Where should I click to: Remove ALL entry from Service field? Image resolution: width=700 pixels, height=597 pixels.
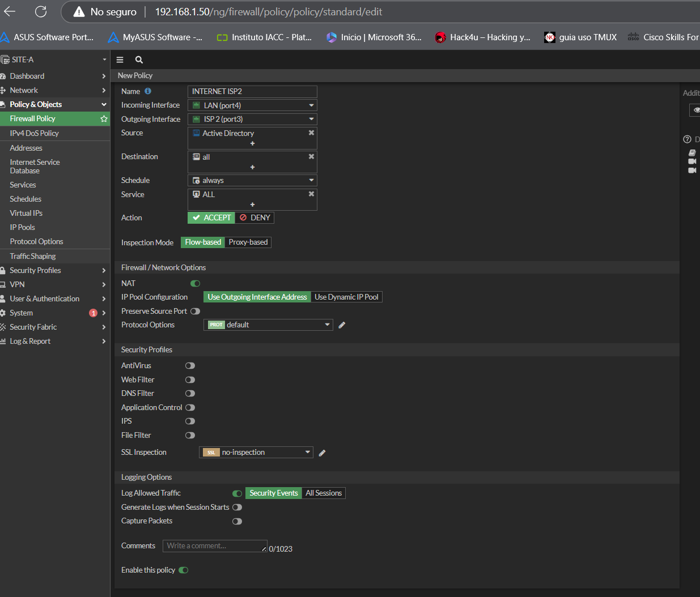tap(311, 194)
